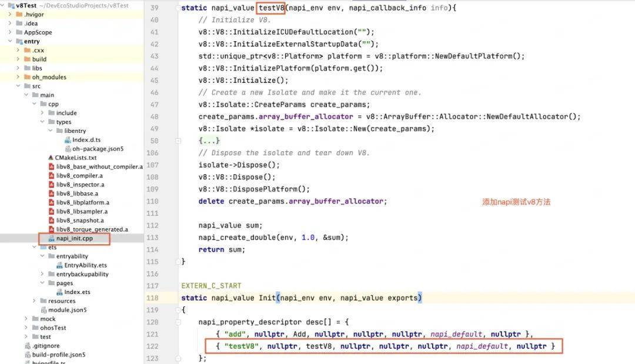Click the libv8_inspector.a archive icon

pyautogui.click(x=51, y=184)
